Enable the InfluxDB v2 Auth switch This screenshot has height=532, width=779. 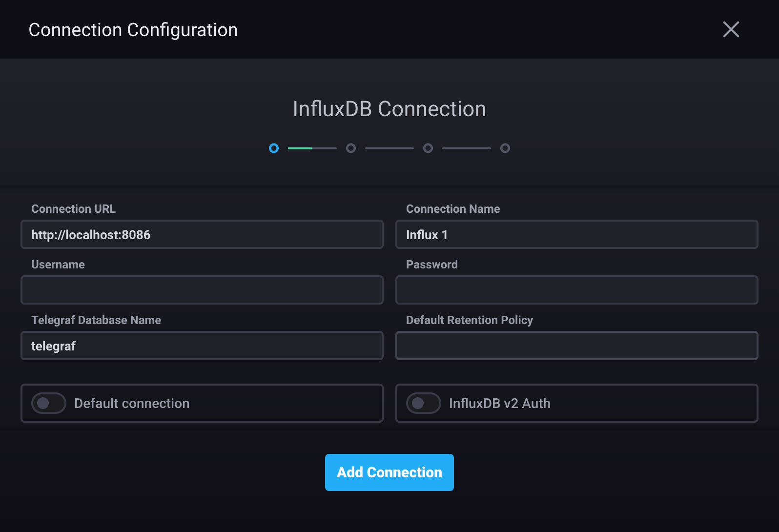(x=424, y=403)
